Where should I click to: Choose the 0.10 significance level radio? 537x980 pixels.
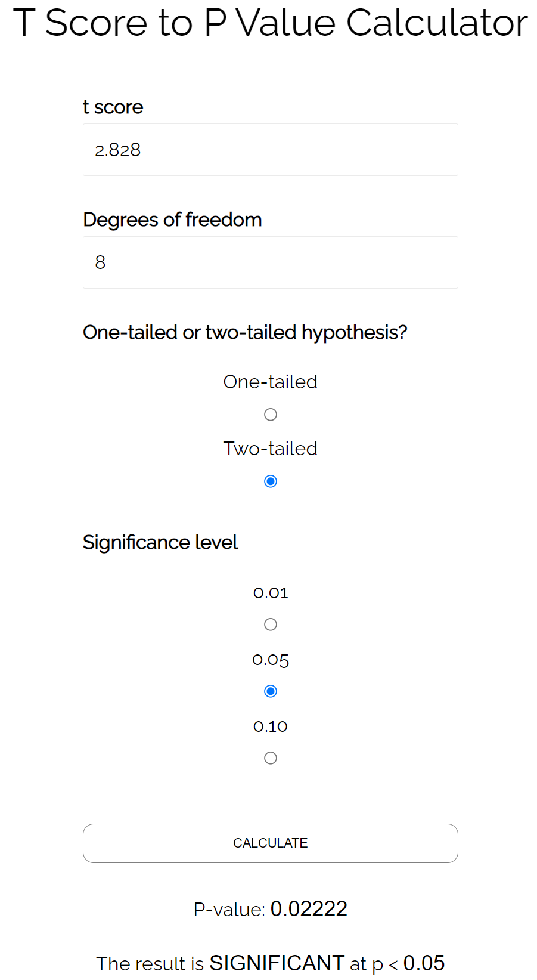coord(271,758)
